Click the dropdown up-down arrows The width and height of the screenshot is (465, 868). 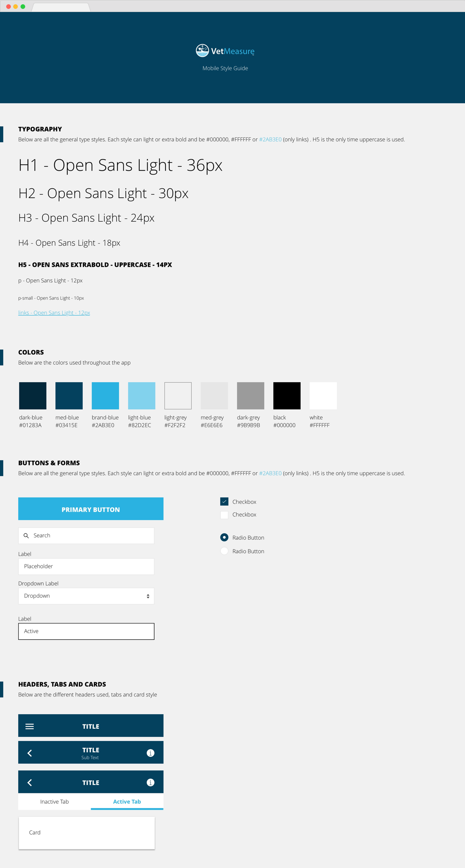pos(148,596)
